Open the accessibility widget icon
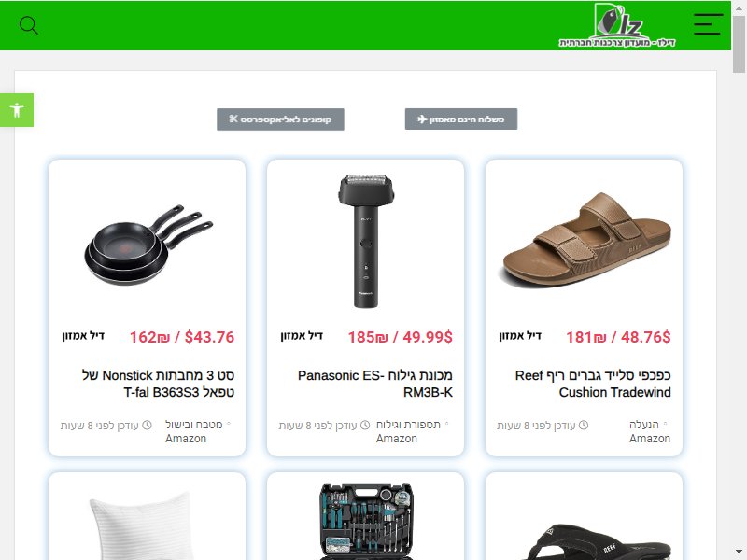The height and width of the screenshot is (560, 747). point(17,110)
